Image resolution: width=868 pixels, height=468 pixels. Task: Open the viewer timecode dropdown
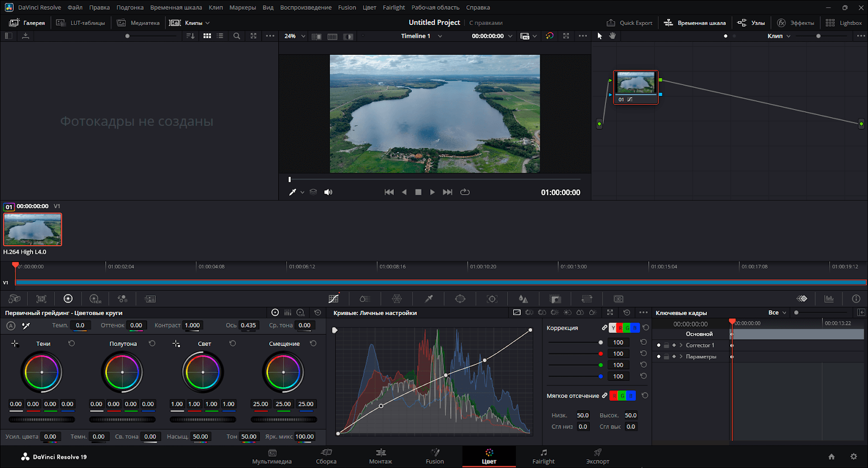[510, 36]
